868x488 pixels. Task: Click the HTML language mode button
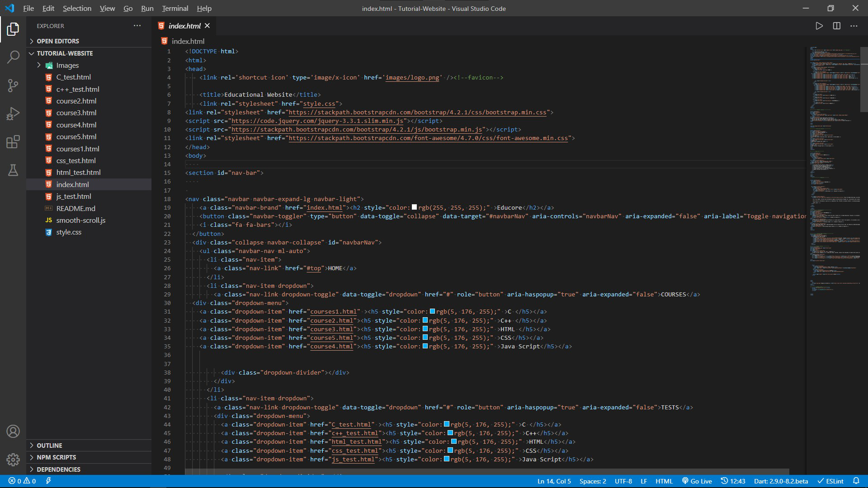pos(664,481)
